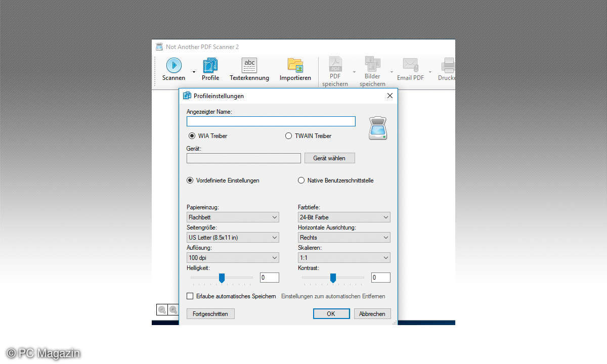Click the PDF speichern icon
The width and height of the screenshot is (607, 364).
click(335, 64)
